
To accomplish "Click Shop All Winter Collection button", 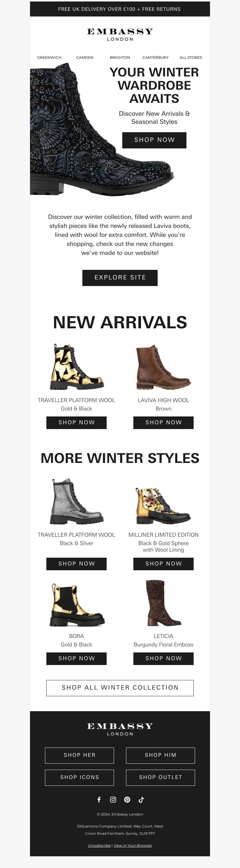I will click(120, 688).
